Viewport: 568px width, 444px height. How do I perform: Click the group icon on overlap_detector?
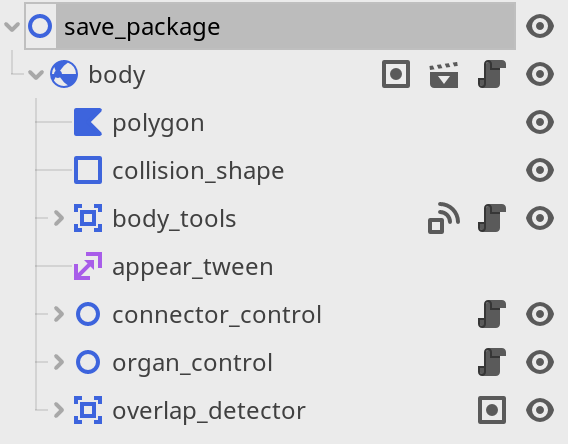tap(492, 410)
